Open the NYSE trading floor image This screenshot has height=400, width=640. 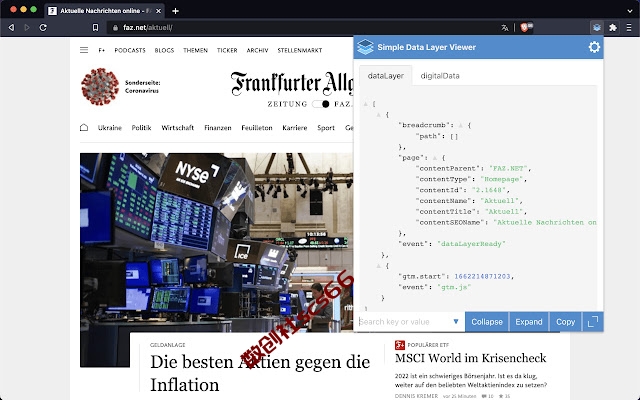[217, 242]
